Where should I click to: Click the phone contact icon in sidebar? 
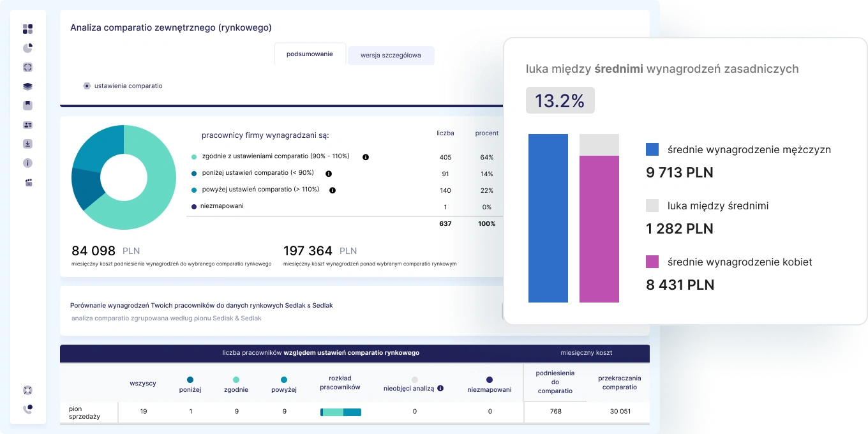point(27,409)
